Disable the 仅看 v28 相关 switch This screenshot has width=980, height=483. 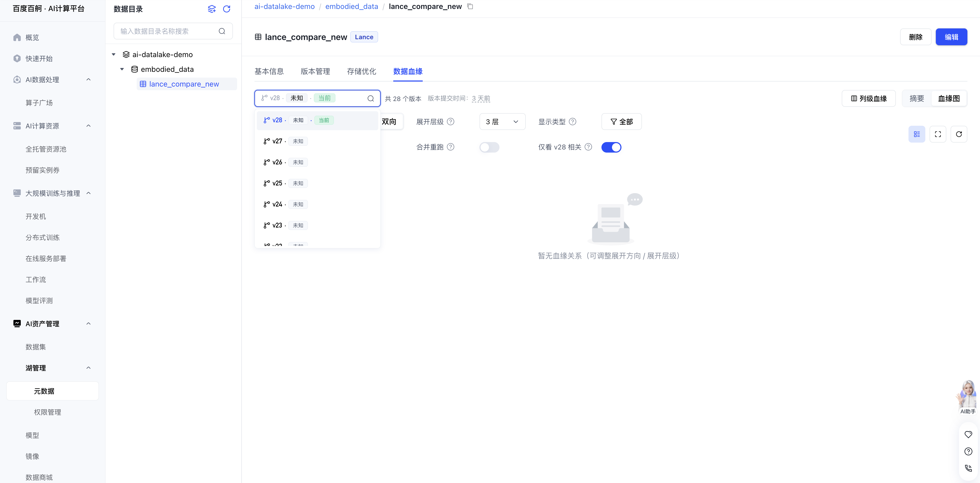pos(611,147)
